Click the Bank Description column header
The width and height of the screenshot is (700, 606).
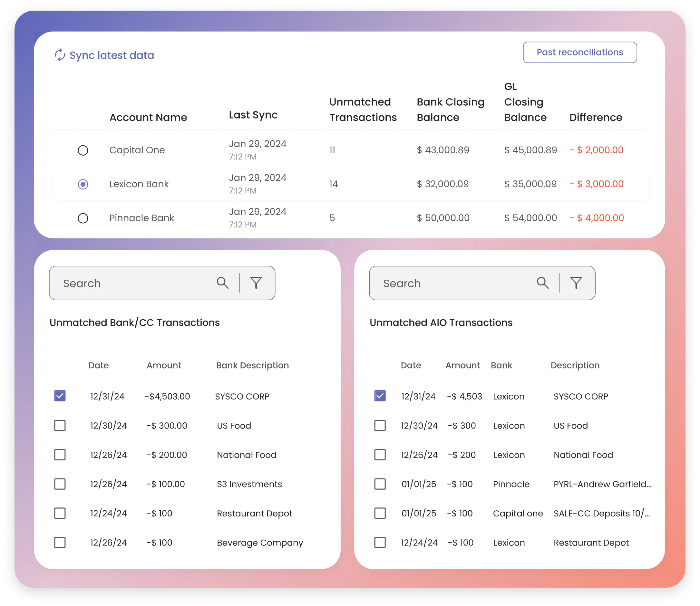252,365
